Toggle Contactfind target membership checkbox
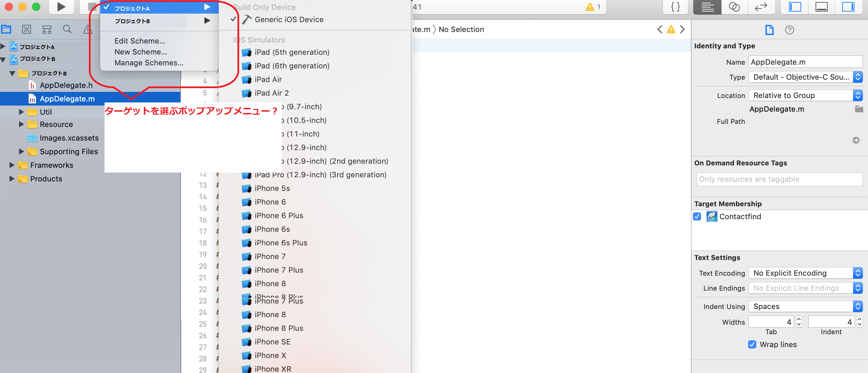This screenshot has width=868, height=373. coord(697,216)
